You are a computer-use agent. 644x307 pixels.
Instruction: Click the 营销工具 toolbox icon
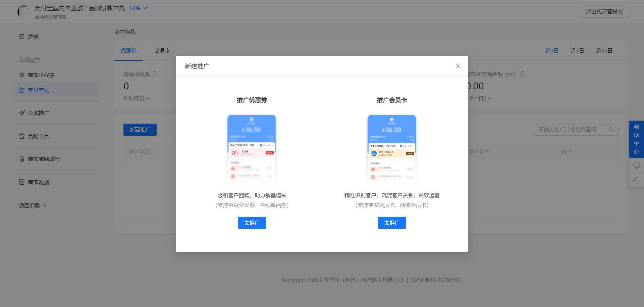(x=22, y=136)
